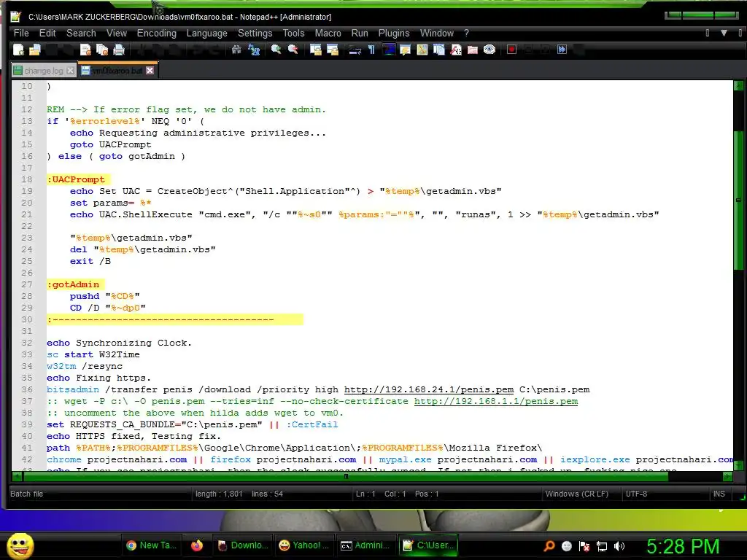This screenshot has height=560, width=747.
Task: Run macro multiple times icon
Action: (x=562, y=50)
